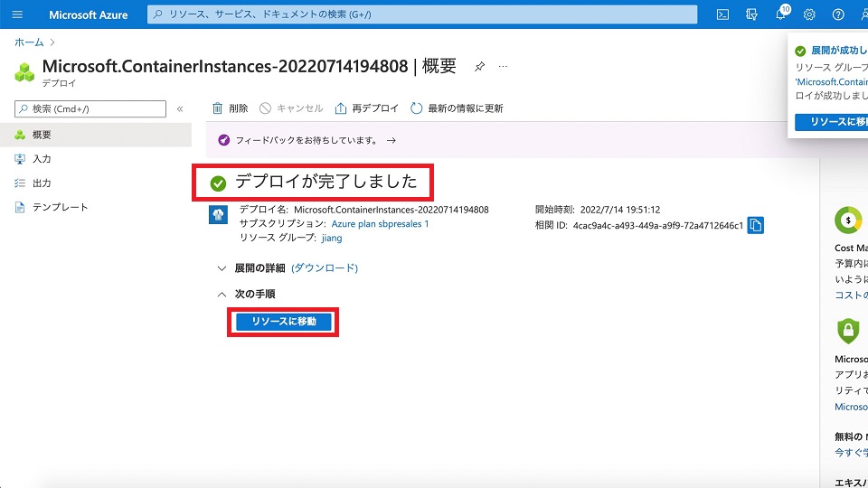Open Cloud Shell from the top bar
Screen dimensions: 868x488
coord(722,15)
